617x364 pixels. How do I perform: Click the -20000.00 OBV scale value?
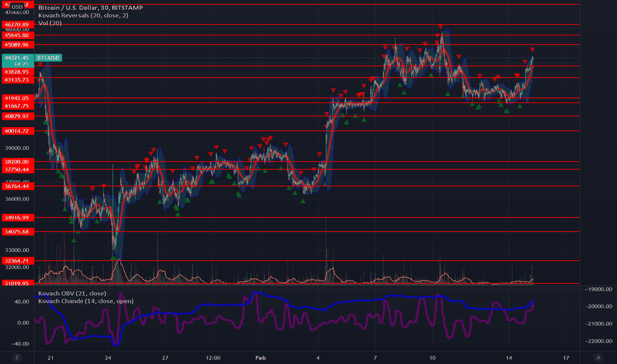598,306
